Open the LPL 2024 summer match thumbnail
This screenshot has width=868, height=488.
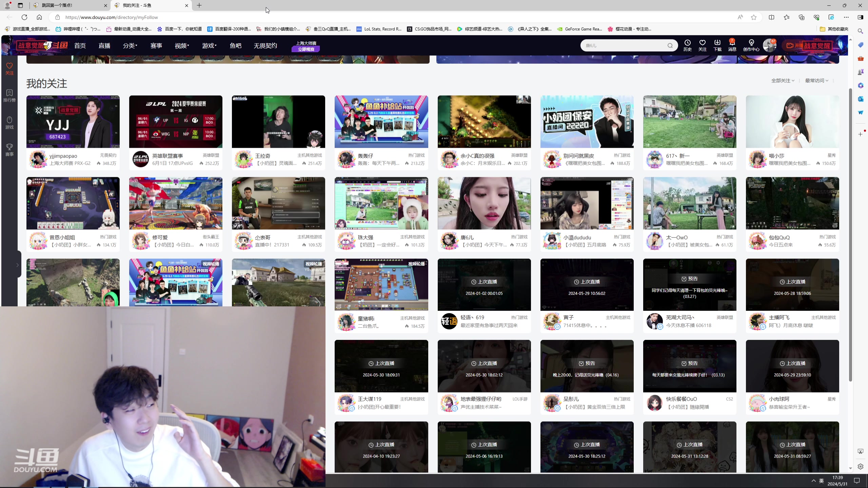[176, 122]
